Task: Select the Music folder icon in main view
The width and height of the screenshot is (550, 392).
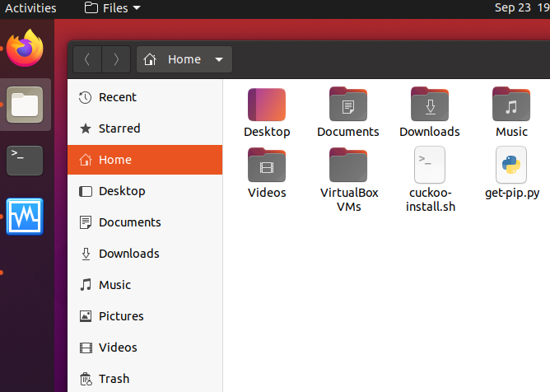Action: (511, 105)
